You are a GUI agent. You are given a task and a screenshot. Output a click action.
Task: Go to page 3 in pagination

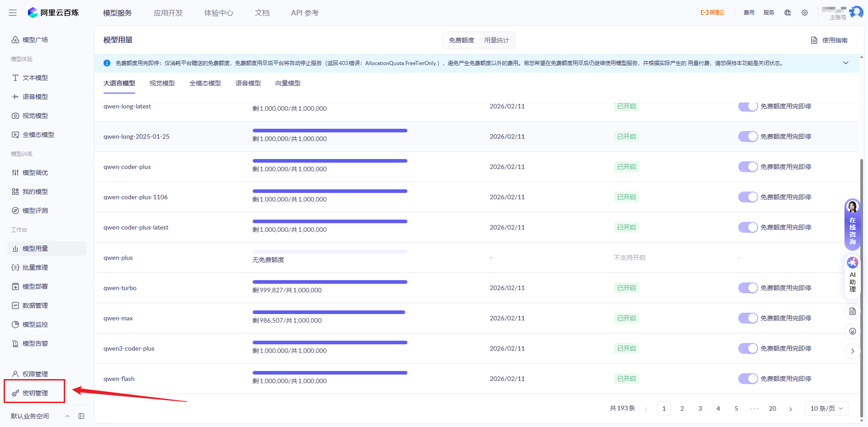pyautogui.click(x=700, y=408)
